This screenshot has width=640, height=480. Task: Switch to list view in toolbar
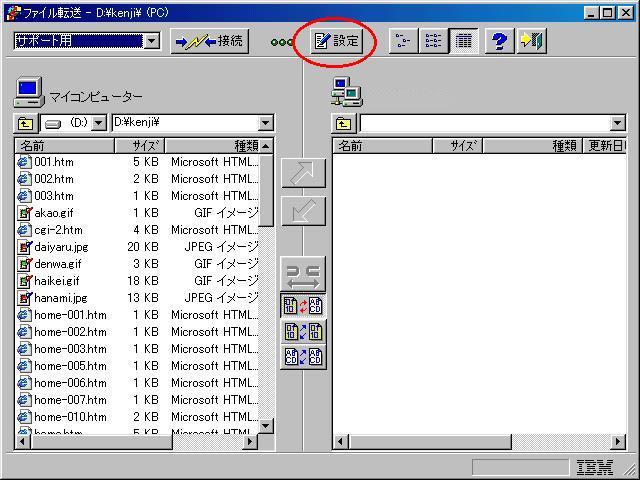433,41
